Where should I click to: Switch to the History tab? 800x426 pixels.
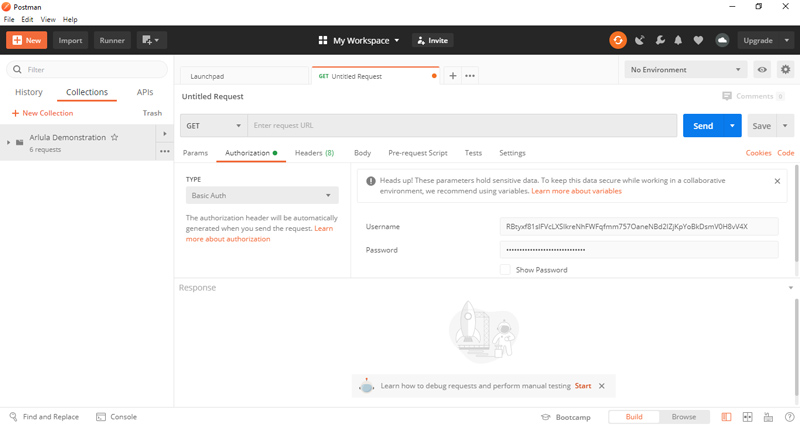(x=29, y=92)
